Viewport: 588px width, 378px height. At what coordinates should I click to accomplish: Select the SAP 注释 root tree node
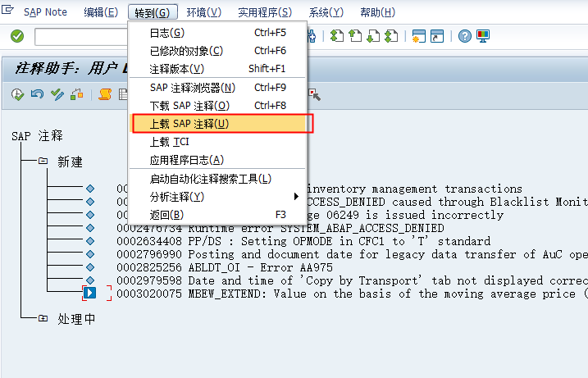37,136
